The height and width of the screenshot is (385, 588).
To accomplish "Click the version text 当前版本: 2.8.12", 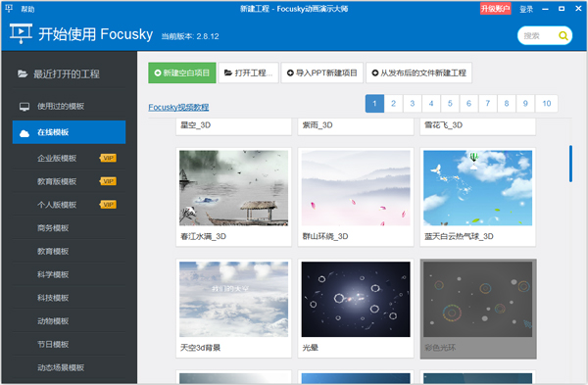I will pos(190,36).
